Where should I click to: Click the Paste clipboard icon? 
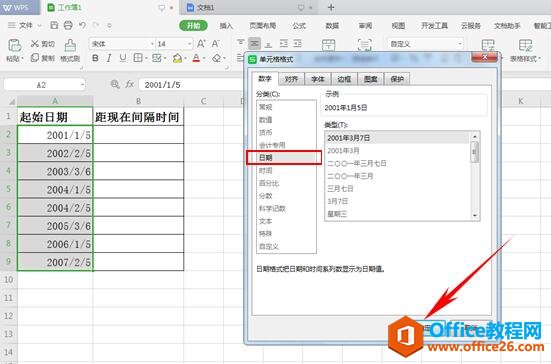point(14,45)
